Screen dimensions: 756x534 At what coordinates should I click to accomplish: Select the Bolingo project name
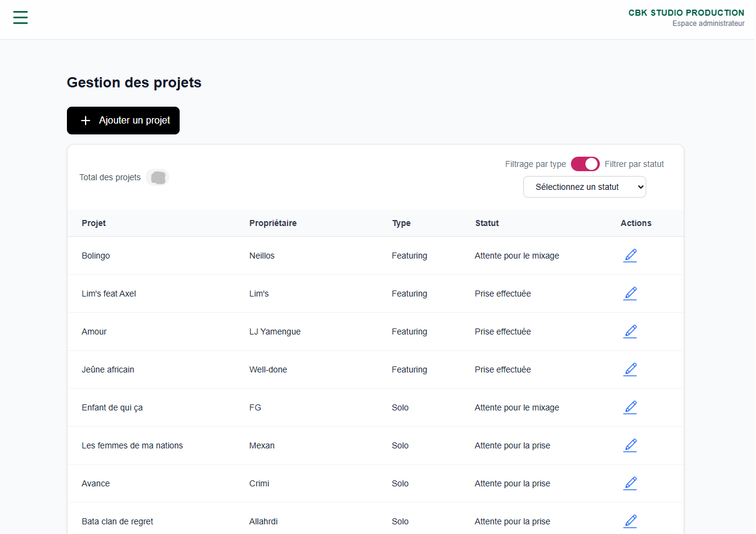click(x=96, y=256)
